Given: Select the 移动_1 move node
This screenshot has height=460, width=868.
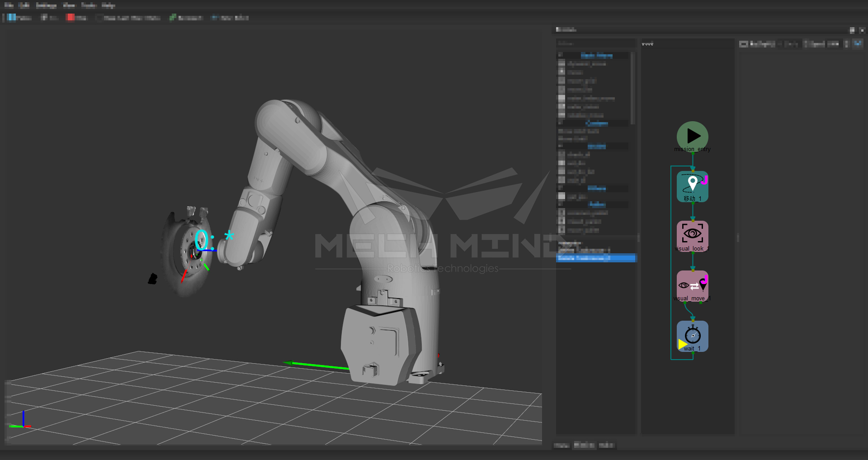Looking at the screenshot, I should 692,186.
